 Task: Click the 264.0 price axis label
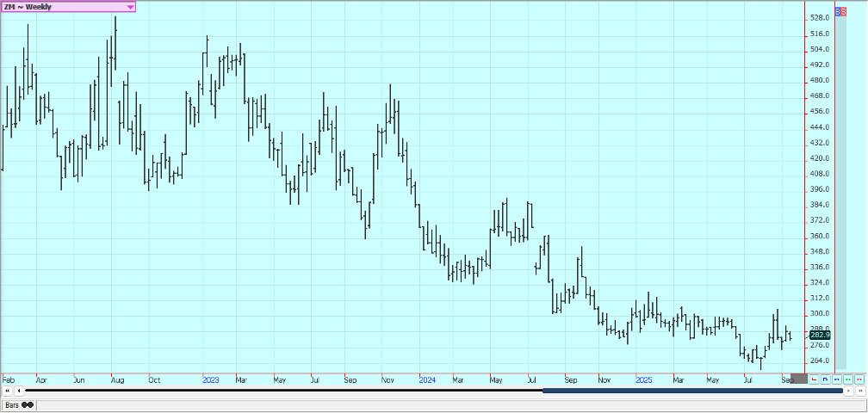819,361
